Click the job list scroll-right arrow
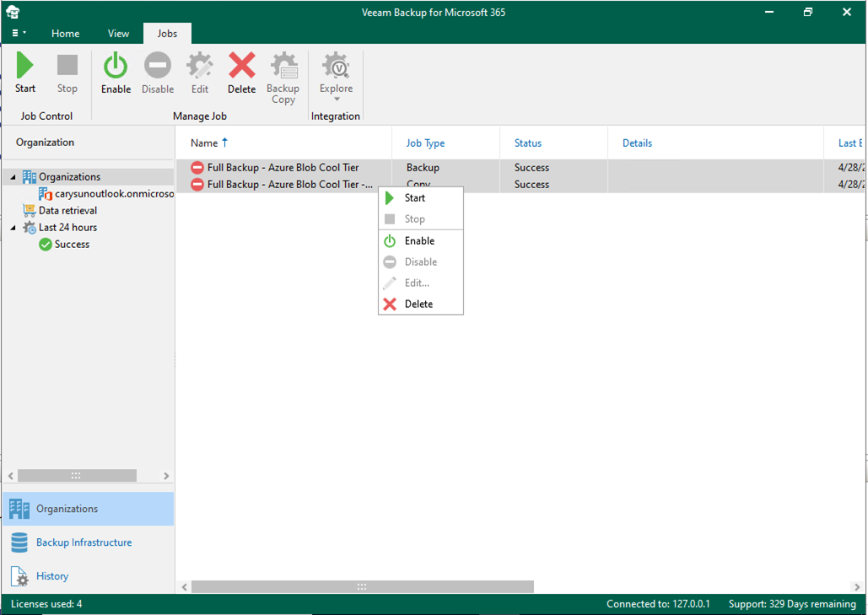The width and height of the screenshot is (868, 615). pos(857,587)
